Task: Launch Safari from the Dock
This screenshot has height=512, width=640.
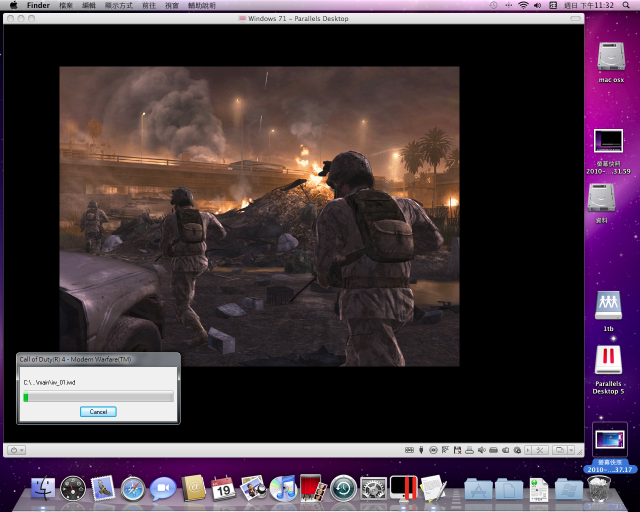Action: (x=133, y=488)
